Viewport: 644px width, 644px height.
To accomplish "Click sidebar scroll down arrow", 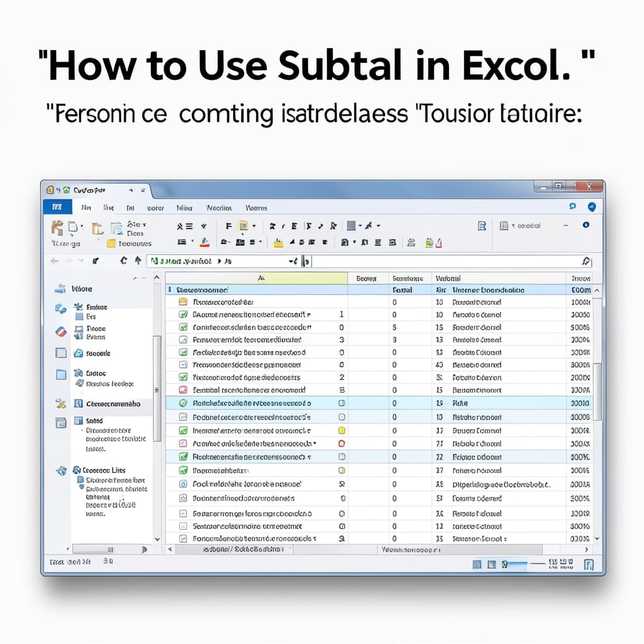I will 157,539.
